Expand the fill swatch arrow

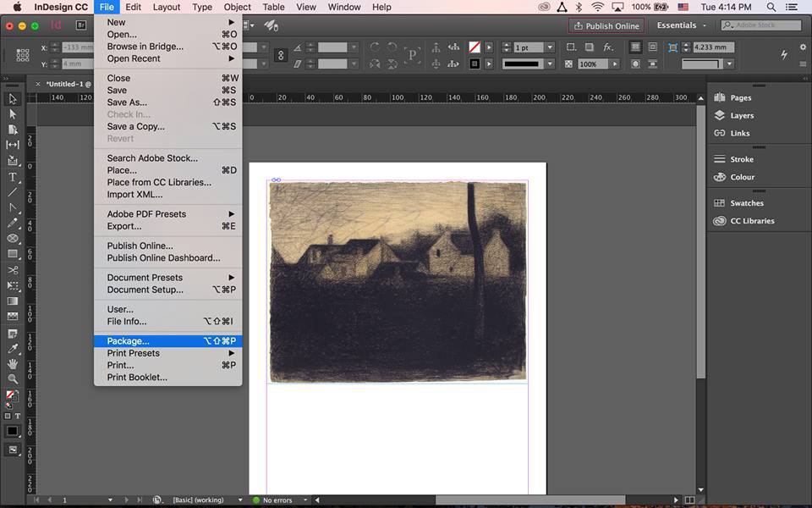coord(489,47)
